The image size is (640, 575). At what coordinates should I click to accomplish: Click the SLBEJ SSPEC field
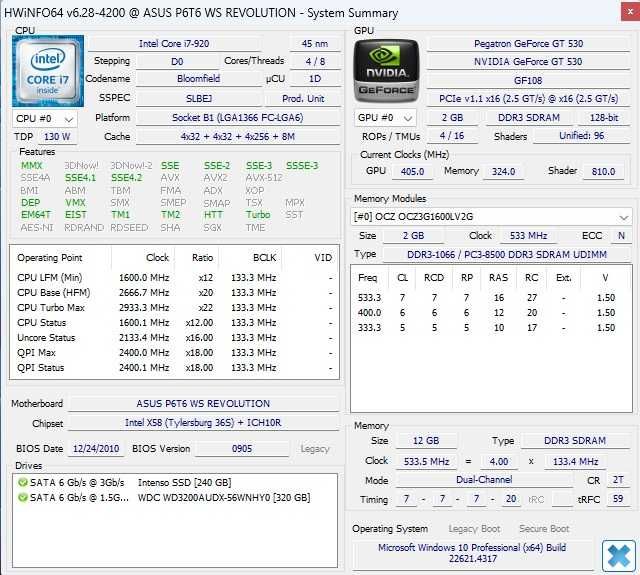click(198, 98)
